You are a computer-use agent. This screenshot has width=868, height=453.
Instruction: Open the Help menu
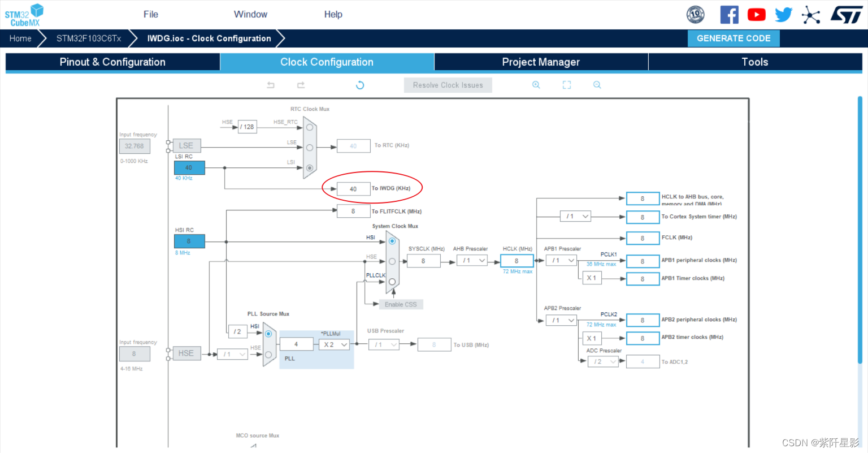[333, 14]
